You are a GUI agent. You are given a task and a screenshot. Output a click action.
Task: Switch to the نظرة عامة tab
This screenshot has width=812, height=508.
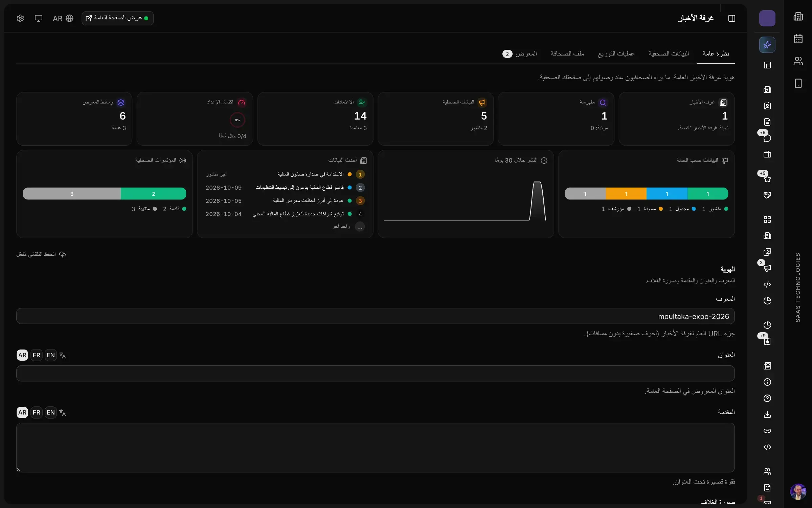(x=716, y=54)
